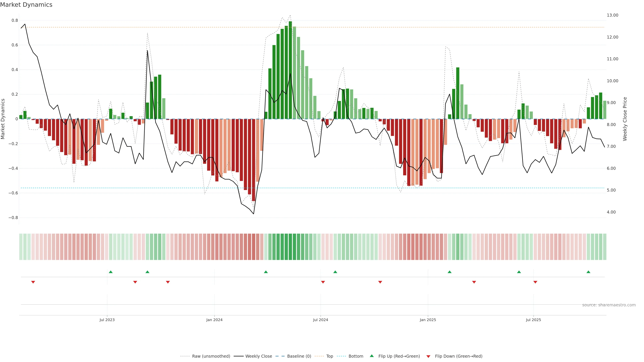Toggle Baseline (0) line in legend
Screen dimensions: 644x362
(299, 356)
